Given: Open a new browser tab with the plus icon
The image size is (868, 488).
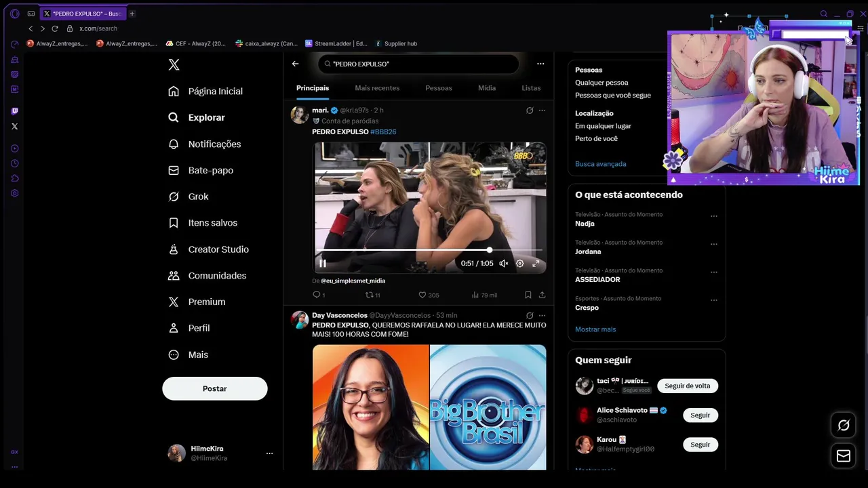Looking at the screenshot, I should click(132, 14).
